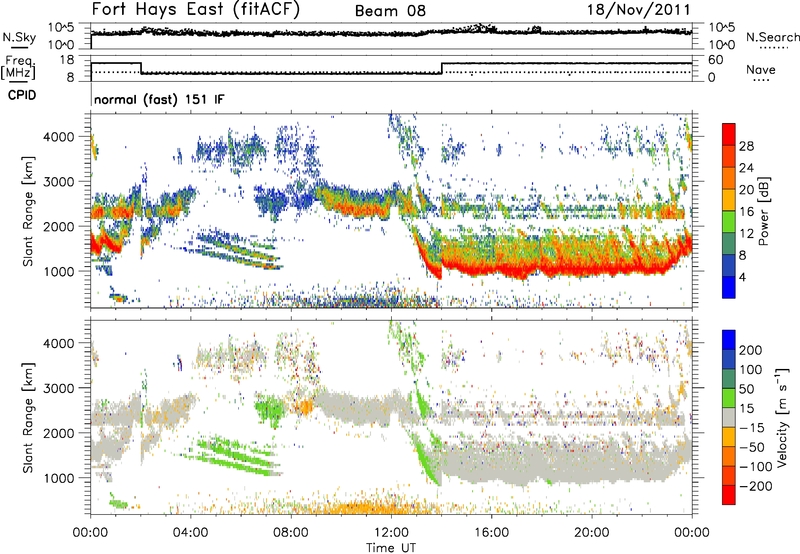
Task: Click the 'Time UT' axis title
Action: (x=391, y=547)
